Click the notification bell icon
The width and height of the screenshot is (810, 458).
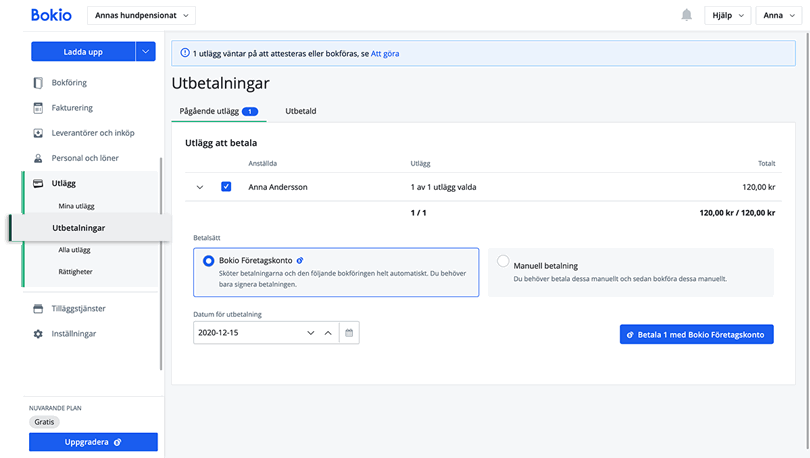coord(686,15)
